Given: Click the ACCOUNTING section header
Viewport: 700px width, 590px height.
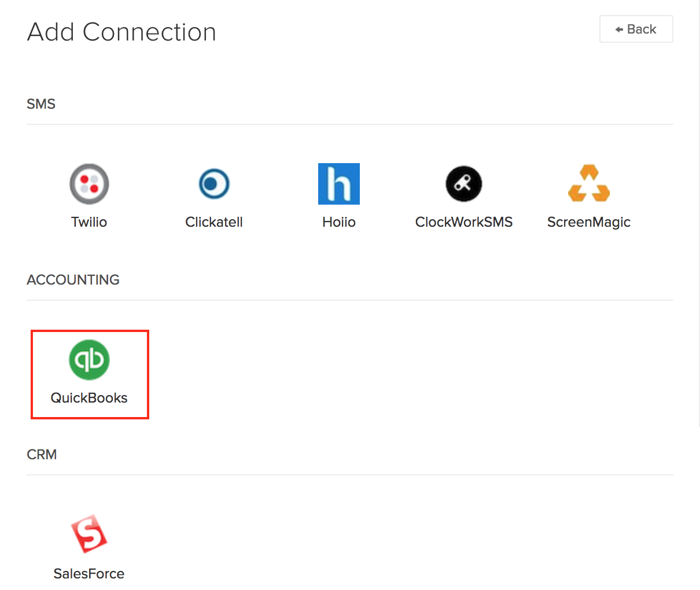Looking at the screenshot, I should tap(73, 279).
